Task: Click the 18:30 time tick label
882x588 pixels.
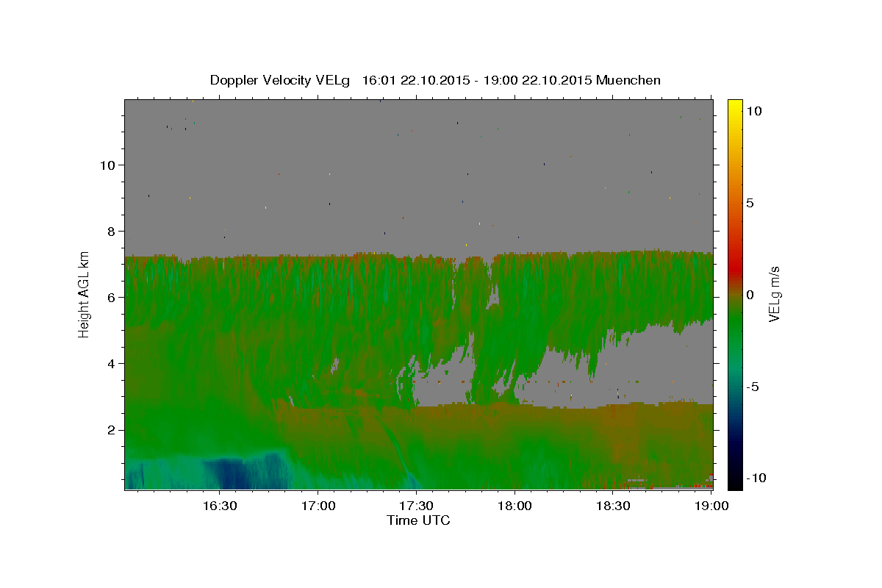Action: 613,506
